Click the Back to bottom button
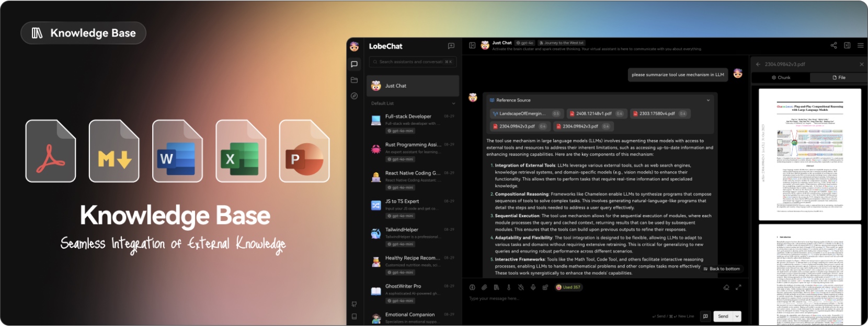 click(x=722, y=269)
